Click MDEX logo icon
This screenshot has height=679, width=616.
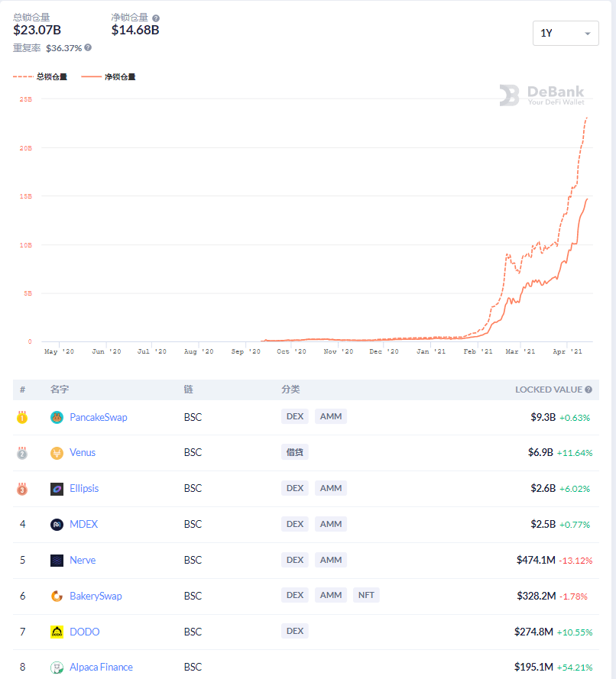coord(57,525)
